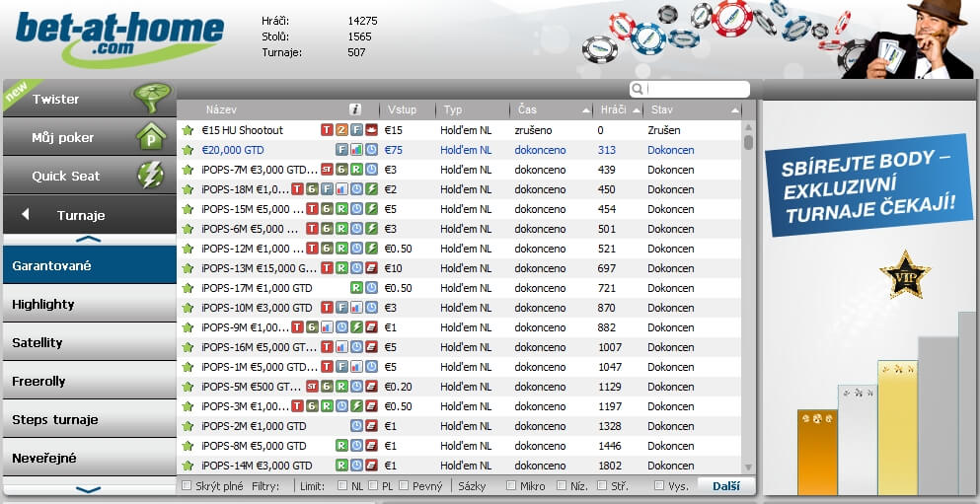Collapse sidebar list with up chevron
980x504 pixels.
89,240
